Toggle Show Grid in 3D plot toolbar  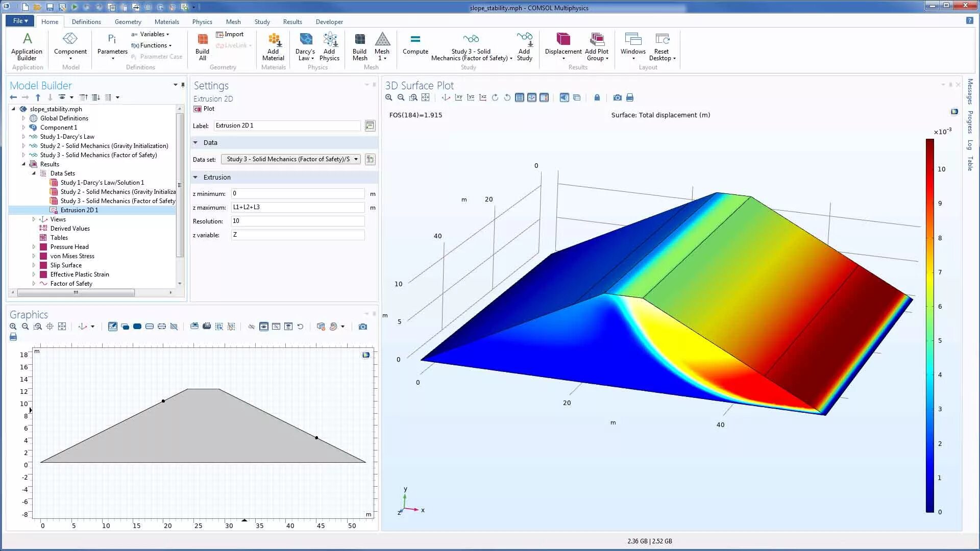click(x=520, y=97)
